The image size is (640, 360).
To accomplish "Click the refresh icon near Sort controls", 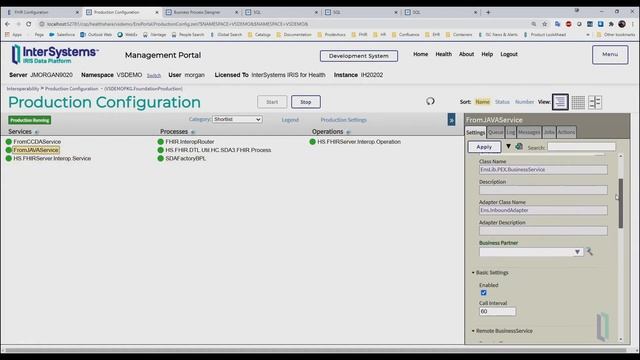I will tap(430, 101).
